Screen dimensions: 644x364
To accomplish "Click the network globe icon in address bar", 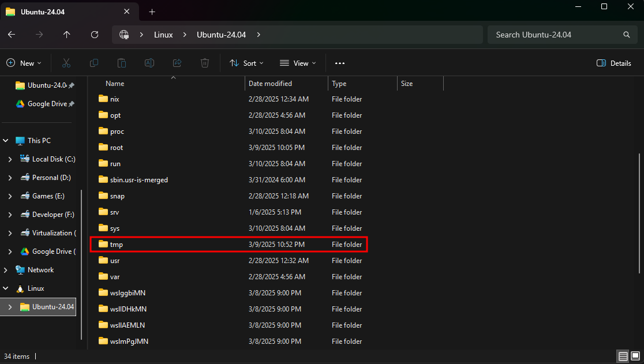I will (124, 35).
